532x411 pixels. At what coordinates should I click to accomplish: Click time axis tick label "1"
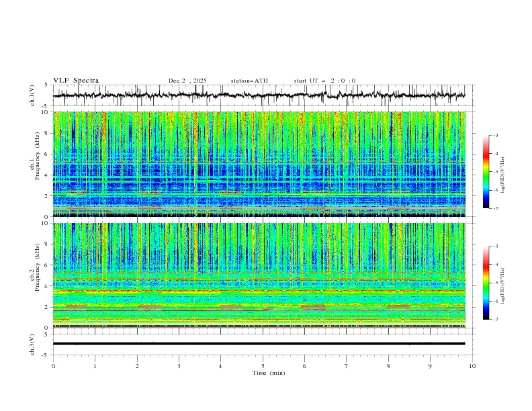[x=95, y=366]
